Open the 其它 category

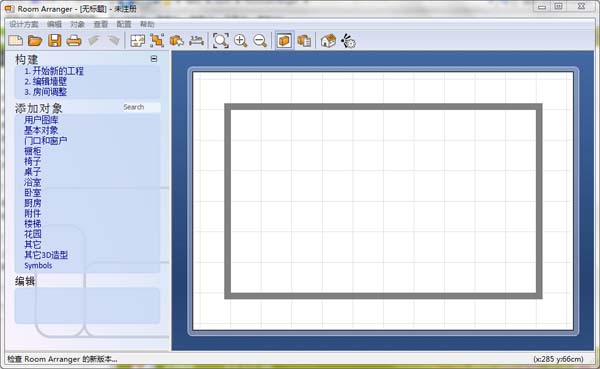pos(33,244)
